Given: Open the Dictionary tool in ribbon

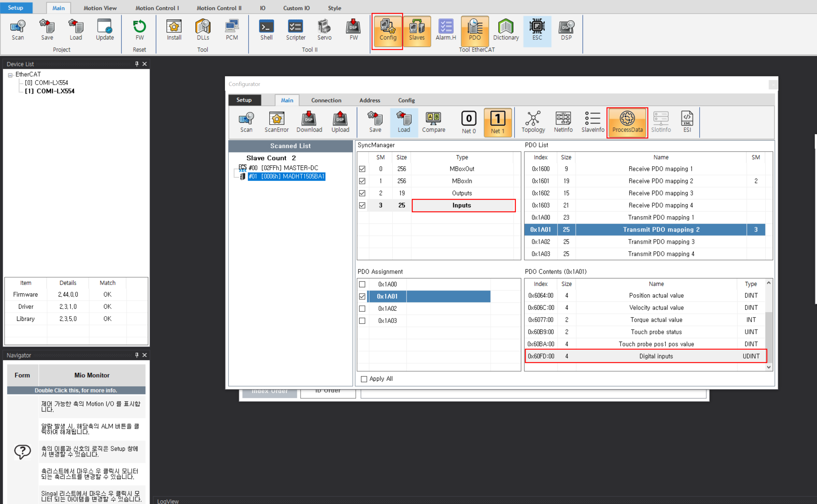Looking at the screenshot, I should tap(505, 30).
